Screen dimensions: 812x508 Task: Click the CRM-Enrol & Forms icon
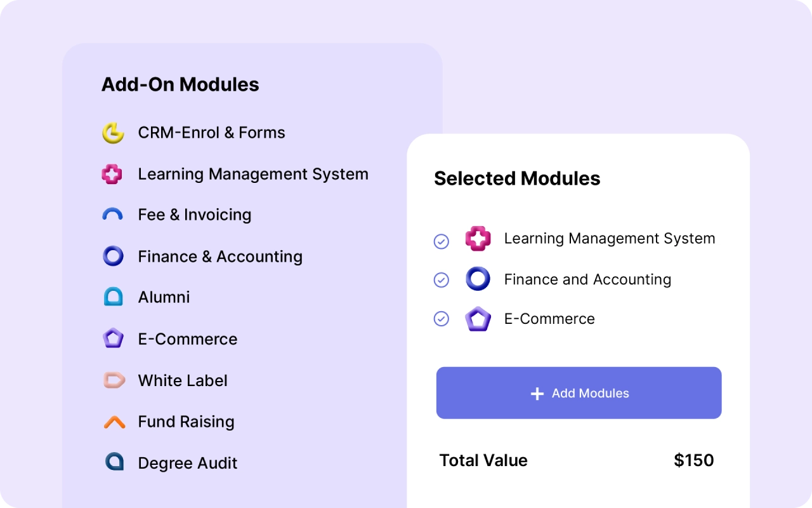click(113, 133)
